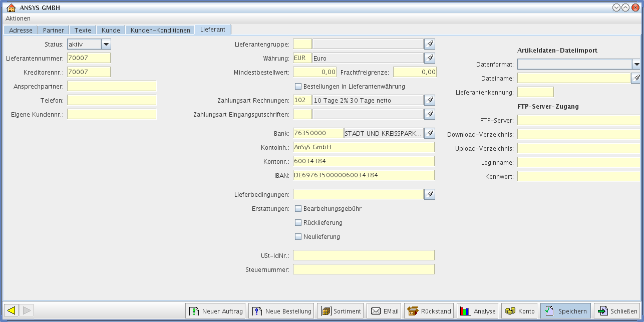Open Lieferbedingungen lookup icon
This screenshot has height=322, width=644.
pos(429,194)
